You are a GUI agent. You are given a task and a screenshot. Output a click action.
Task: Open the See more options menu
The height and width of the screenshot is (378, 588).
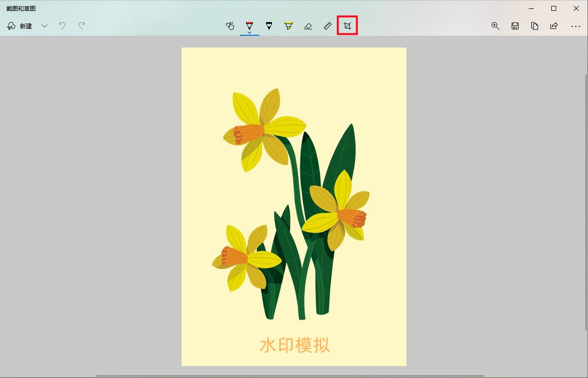576,26
